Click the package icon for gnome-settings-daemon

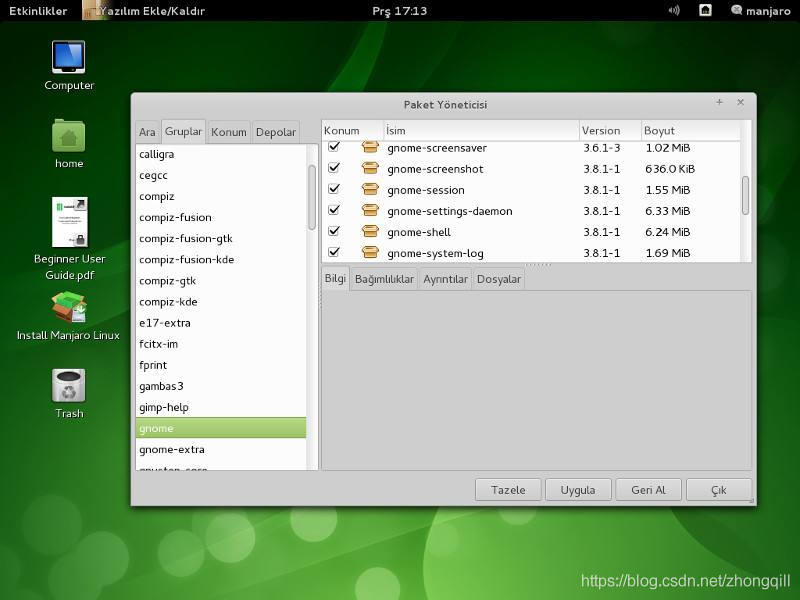[370, 210]
